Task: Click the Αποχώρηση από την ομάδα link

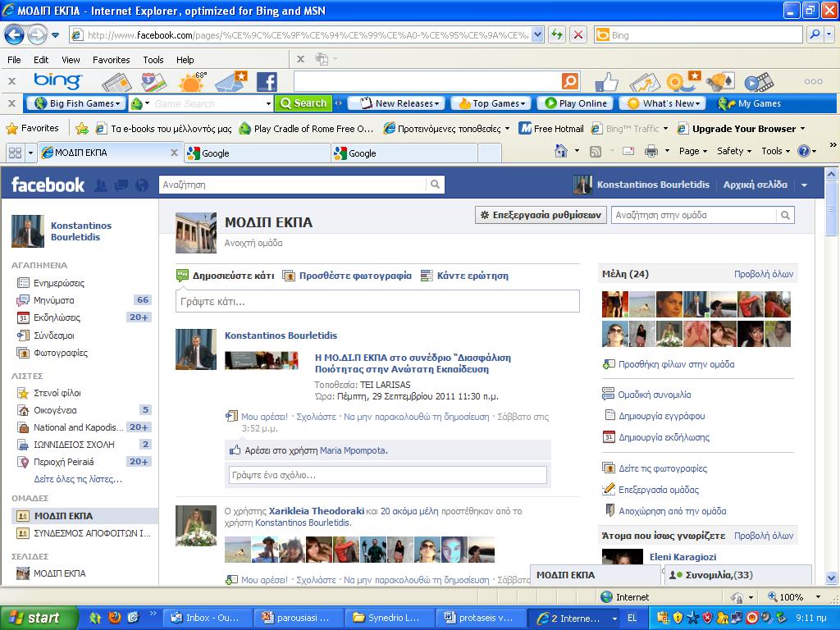Action: click(673, 511)
